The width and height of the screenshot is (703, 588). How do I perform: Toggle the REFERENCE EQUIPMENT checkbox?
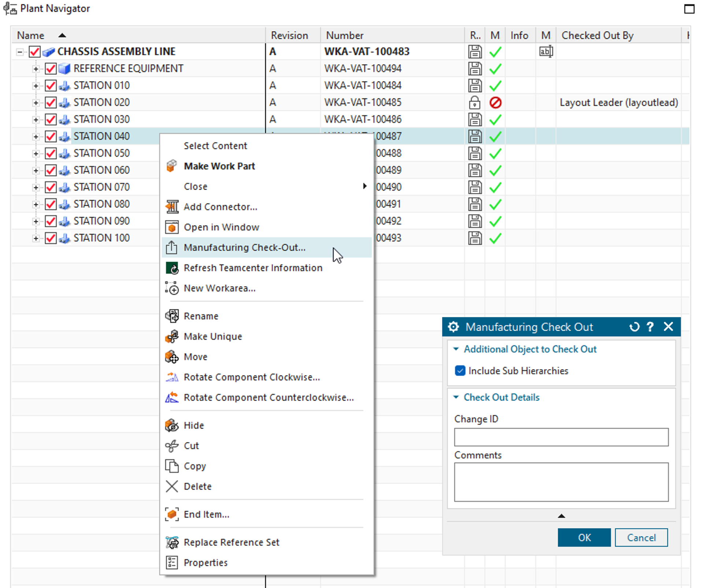coord(51,68)
